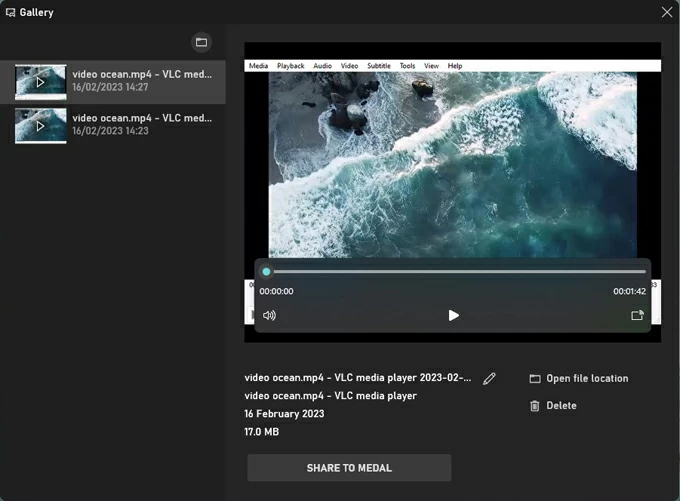Open the Playback menu in VLC preview
The height and width of the screenshot is (501, 680).
pyautogui.click(x=290, y=66)
